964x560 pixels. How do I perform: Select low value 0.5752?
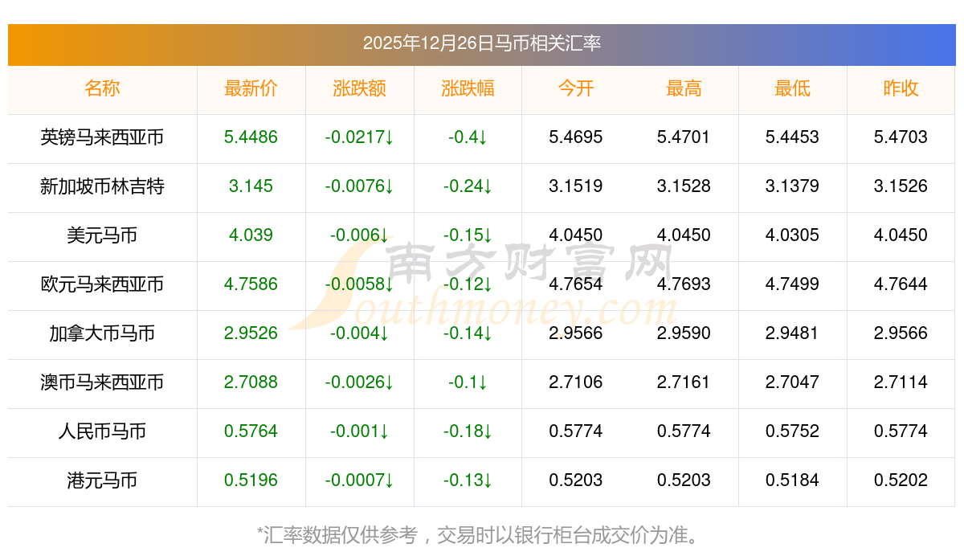792,431
